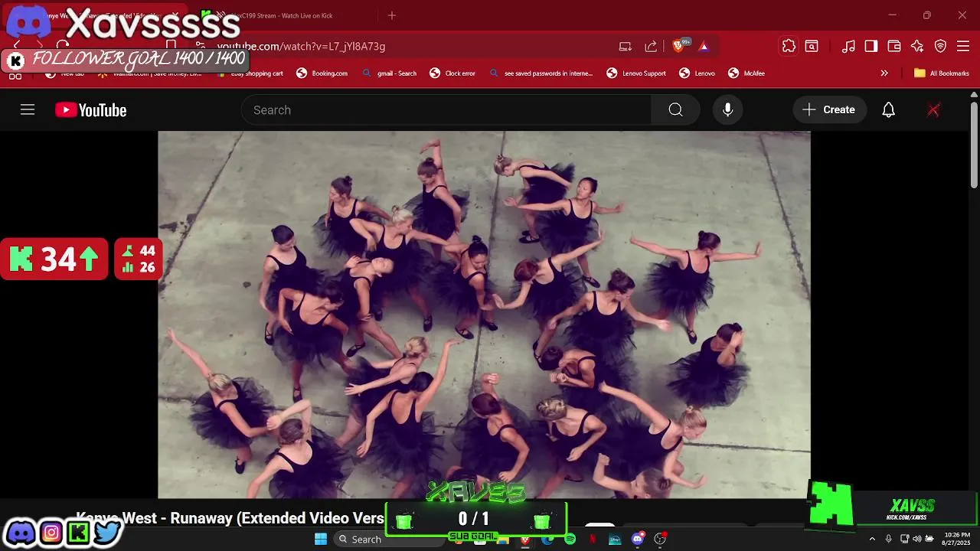
Task: Open YouTube notifications bell
Action: tap(888, 110)
